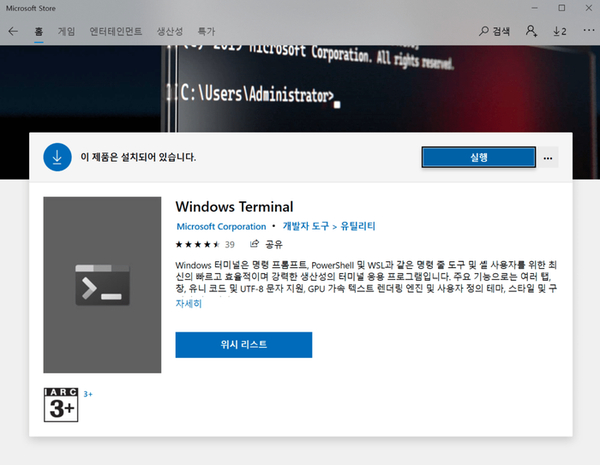Open the 특가 tab
Viewport: 600px width, 465px height.
[x=206, y=31]
